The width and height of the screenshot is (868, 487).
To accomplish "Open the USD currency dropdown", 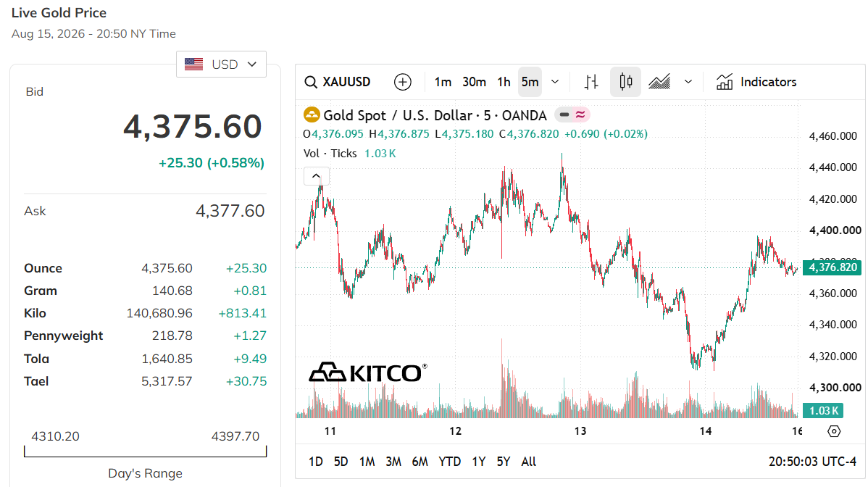I will (x=222, y=64).
